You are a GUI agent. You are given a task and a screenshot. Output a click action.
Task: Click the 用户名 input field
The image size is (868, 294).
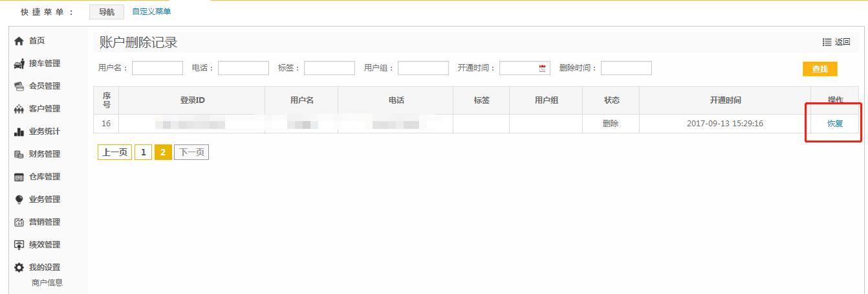pyautogui.click(x=157, y=68)
